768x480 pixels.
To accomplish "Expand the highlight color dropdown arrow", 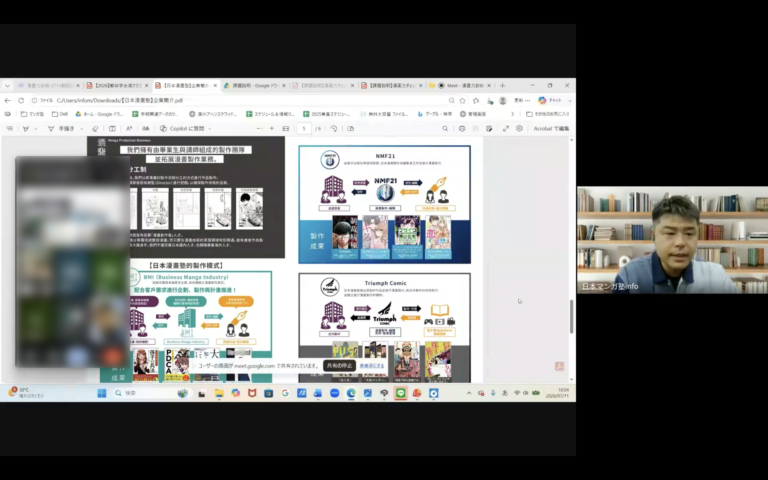I will click(x=35, y=129).
